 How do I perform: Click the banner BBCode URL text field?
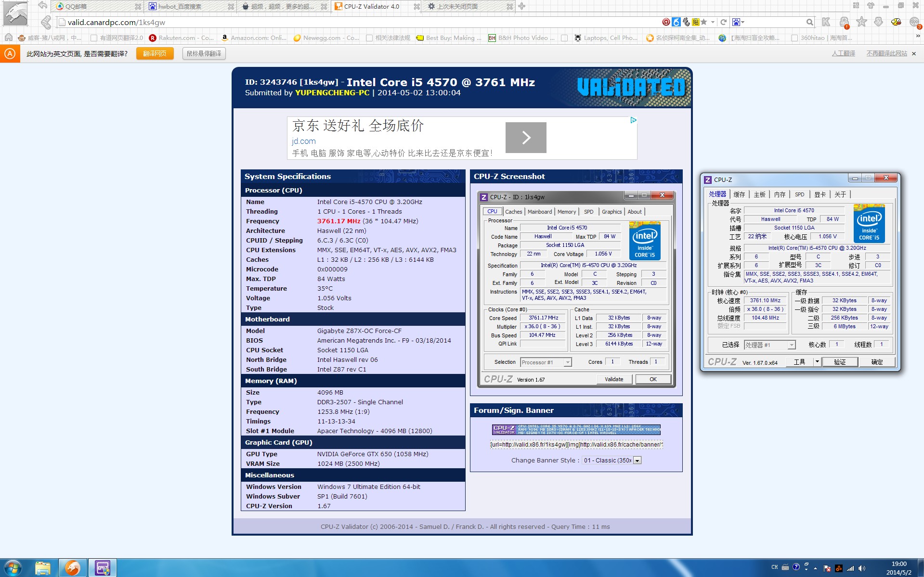click(576, 444)
